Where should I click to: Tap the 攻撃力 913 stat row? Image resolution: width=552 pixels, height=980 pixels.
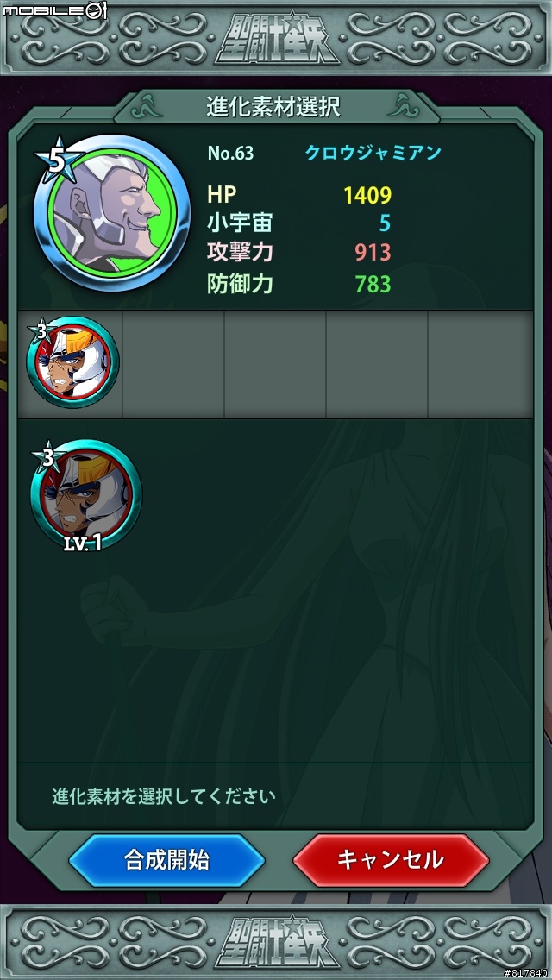point(298,253)
